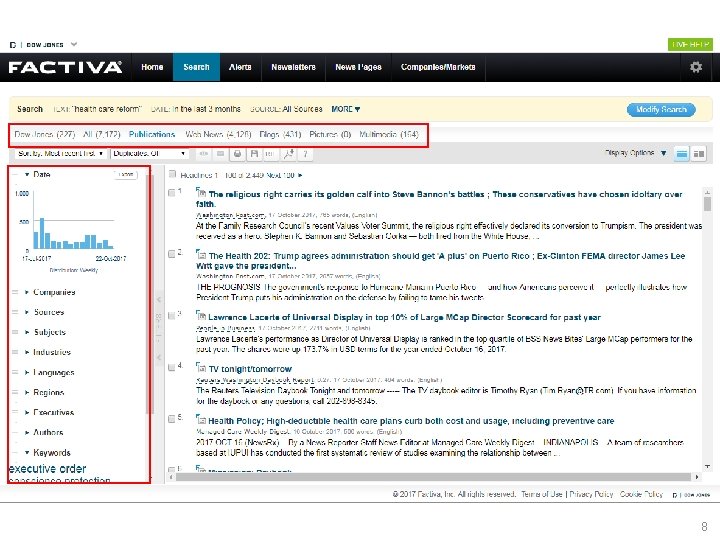The width and height of the screenshot is (720, 540).
Task: Click the results vertical scrollbar thumb
Action: click(x=708, y=204)
